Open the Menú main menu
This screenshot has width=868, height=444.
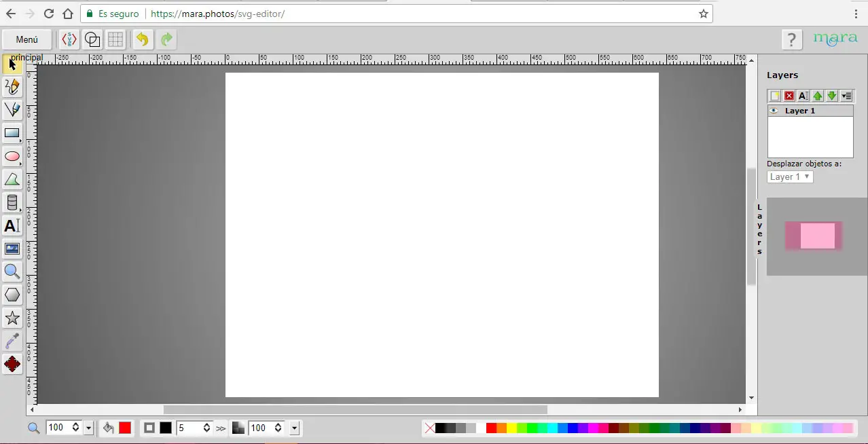(x=27, y=39)
